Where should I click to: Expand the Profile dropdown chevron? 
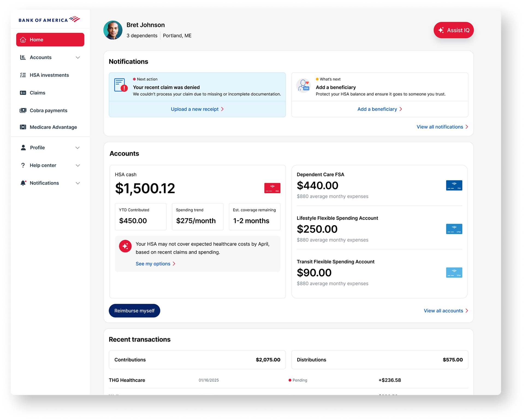(x=78, y=147)
